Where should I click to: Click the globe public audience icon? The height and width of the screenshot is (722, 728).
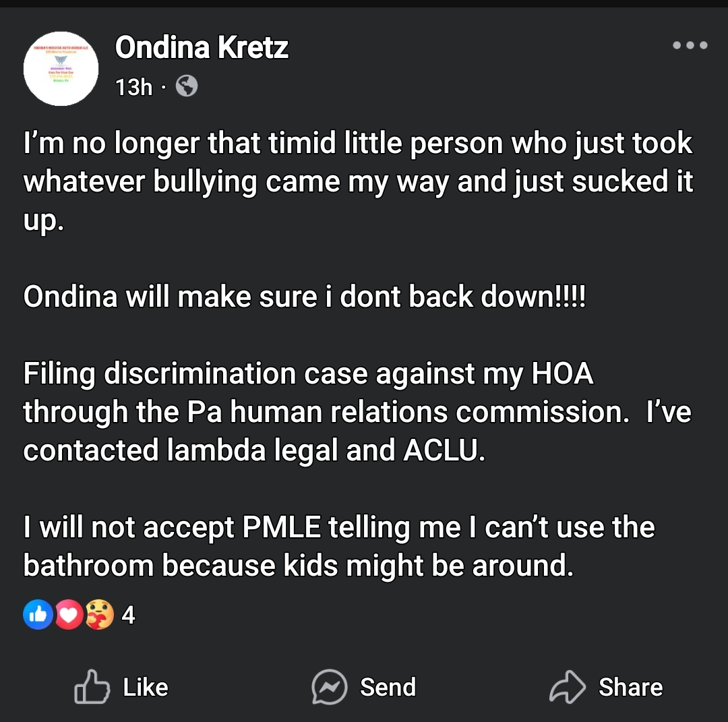pos(187,86)
